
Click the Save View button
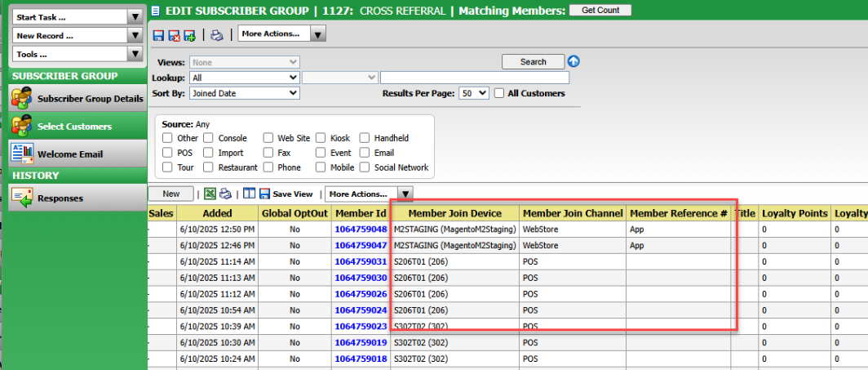[x=286, y=194]
